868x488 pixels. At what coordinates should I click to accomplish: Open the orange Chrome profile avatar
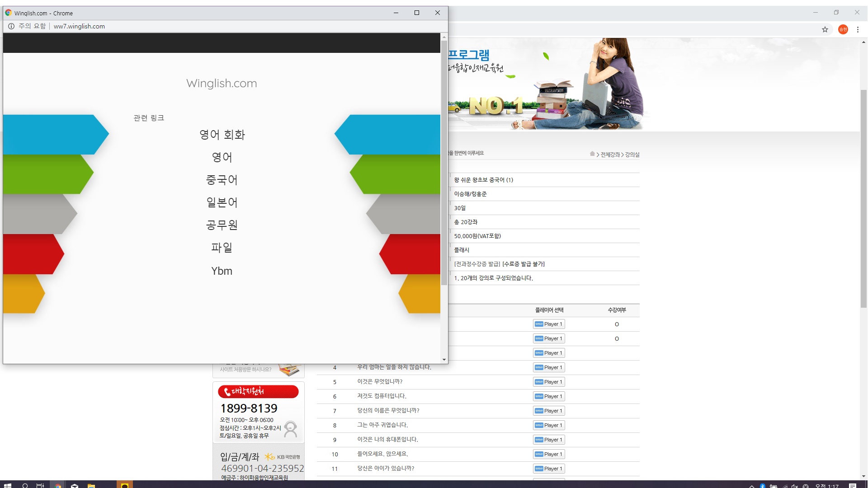(843, 29)
